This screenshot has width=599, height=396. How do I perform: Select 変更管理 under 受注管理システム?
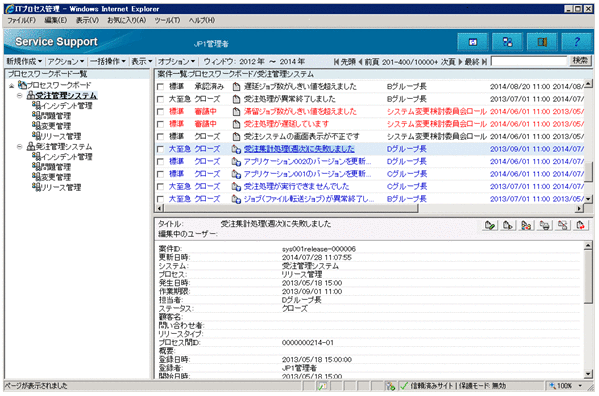click(56, 126)
